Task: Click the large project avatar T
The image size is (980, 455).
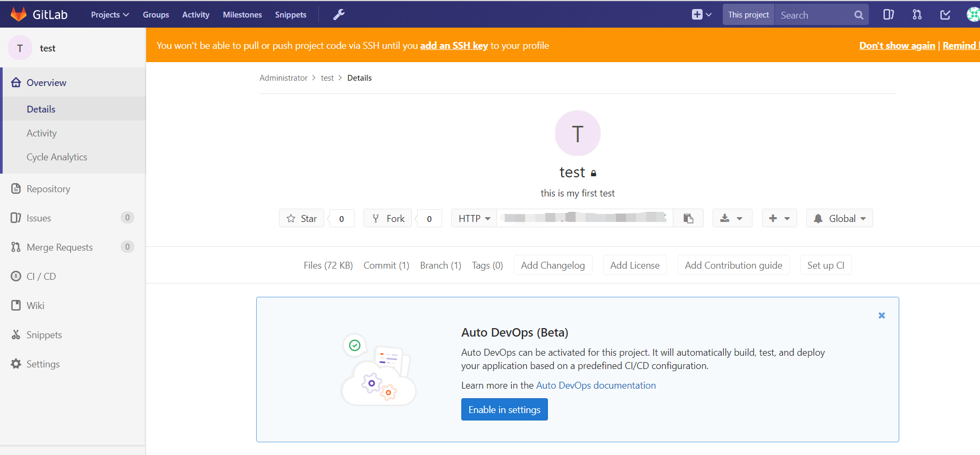Action: [x=578, y=133]
